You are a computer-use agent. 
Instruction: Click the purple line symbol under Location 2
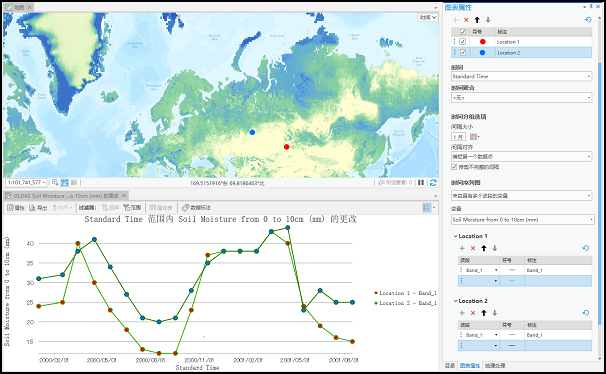pyautogui.click(x=512, y=345)
